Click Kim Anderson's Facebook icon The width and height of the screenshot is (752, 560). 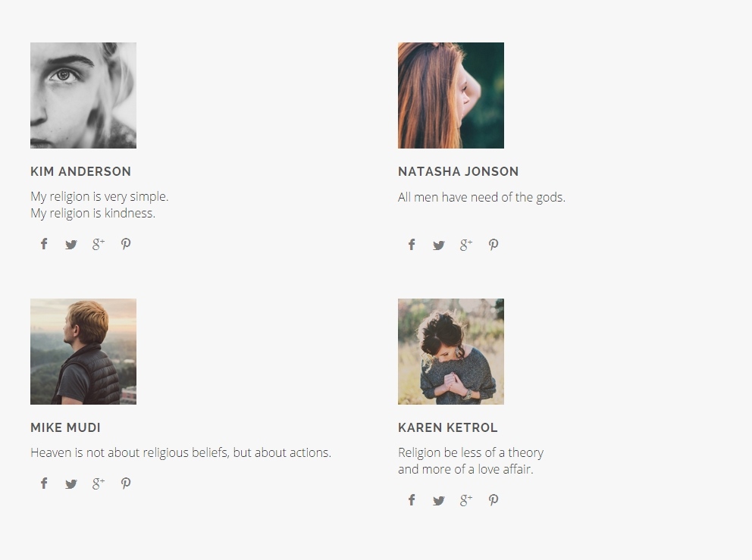(44, 244)
